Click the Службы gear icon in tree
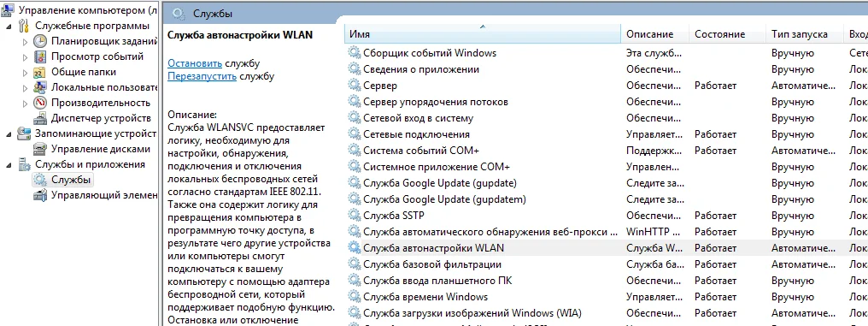The height and width of the screenshot is (326, 868). pos(40,180)
